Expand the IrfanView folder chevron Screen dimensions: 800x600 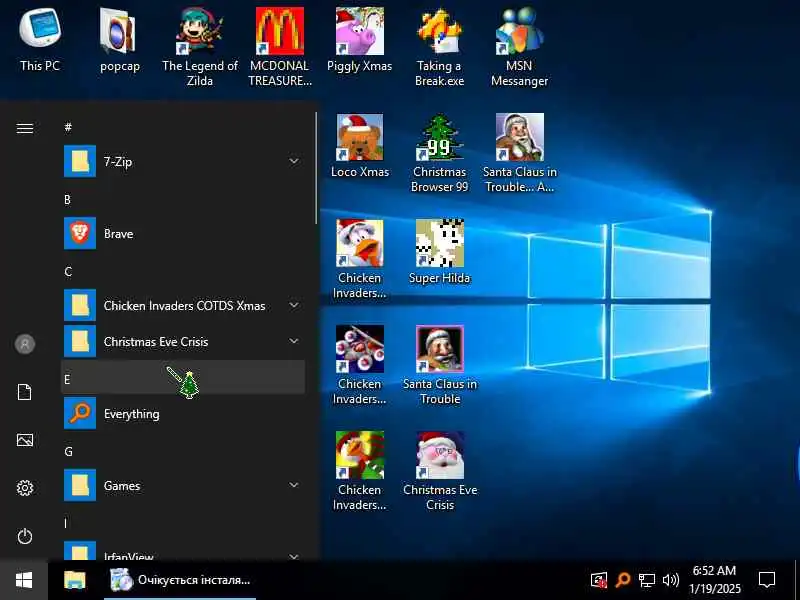294,557
